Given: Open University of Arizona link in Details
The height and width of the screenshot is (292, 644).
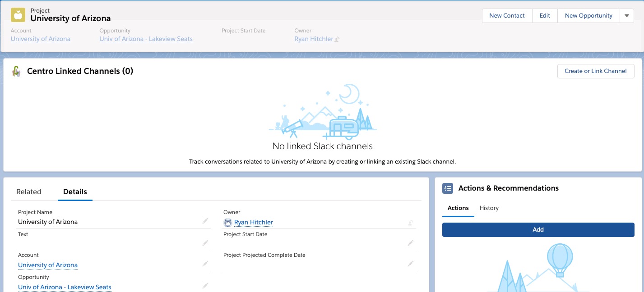Looking at the screenshot, I should point(48,265).
